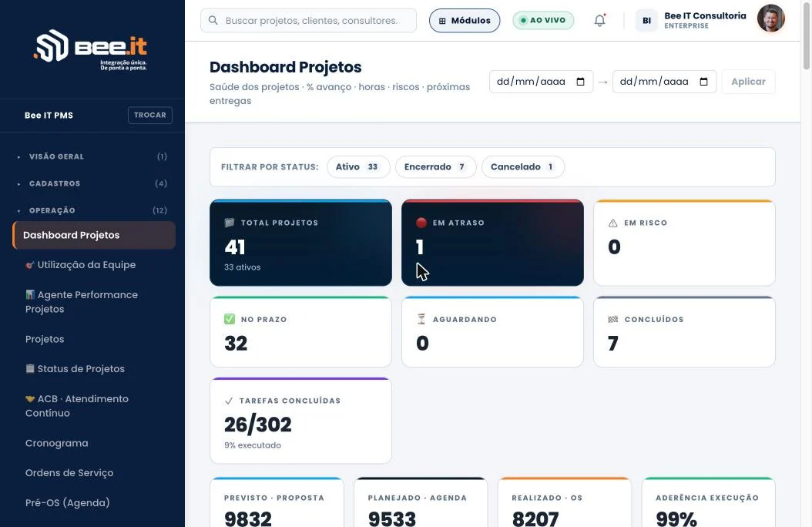Click the end date dd/mm/aaaa field

(x=664, y=82)
